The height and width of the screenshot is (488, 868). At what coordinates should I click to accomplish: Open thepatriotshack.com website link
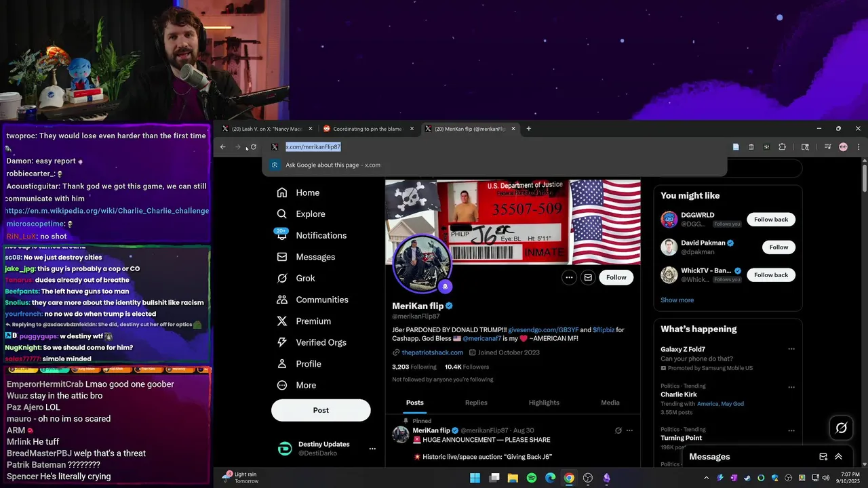tap(432, 352)
